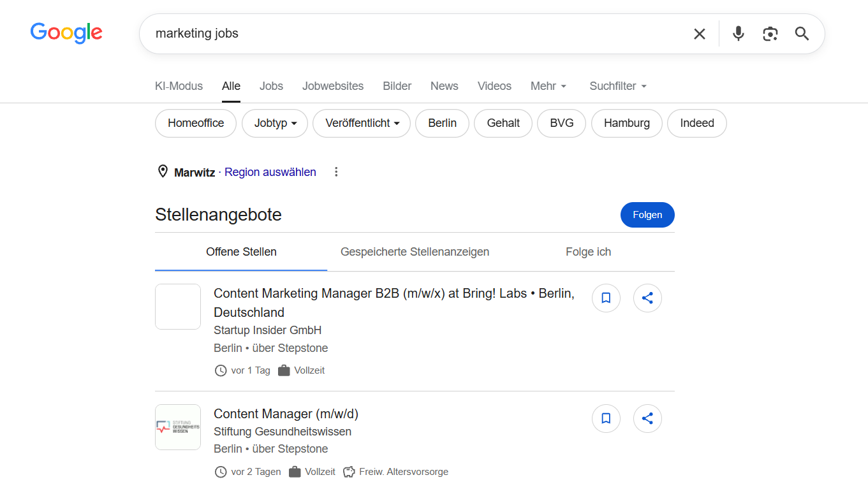
Task: Bookmark the Content Marketing Manager B2B job
Action: (606, 298)
